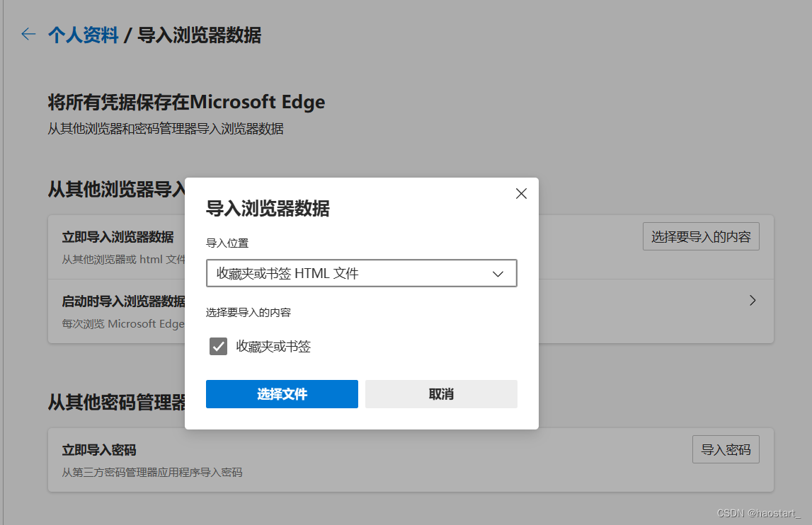Click the 立即导入浏览器数据 row title
The width and height of the screenshot is (812, 525).
118,237
